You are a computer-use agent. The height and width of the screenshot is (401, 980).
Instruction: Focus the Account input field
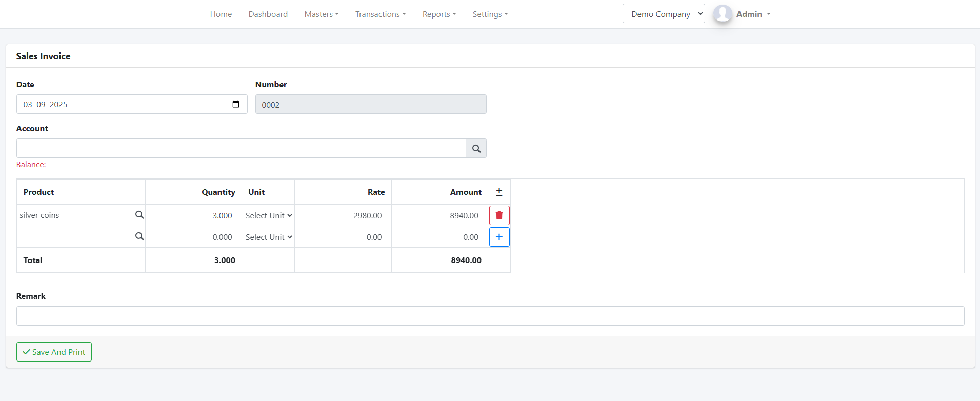point(241,148)
